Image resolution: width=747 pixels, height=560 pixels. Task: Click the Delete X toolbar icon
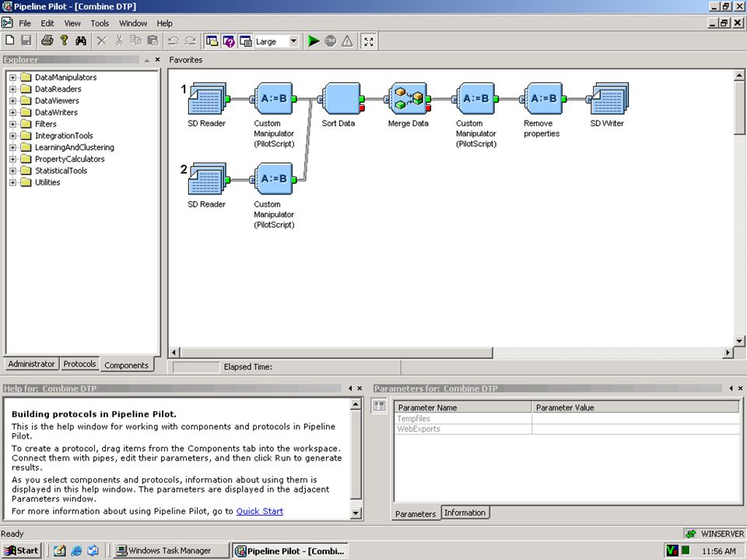point(101,41)
